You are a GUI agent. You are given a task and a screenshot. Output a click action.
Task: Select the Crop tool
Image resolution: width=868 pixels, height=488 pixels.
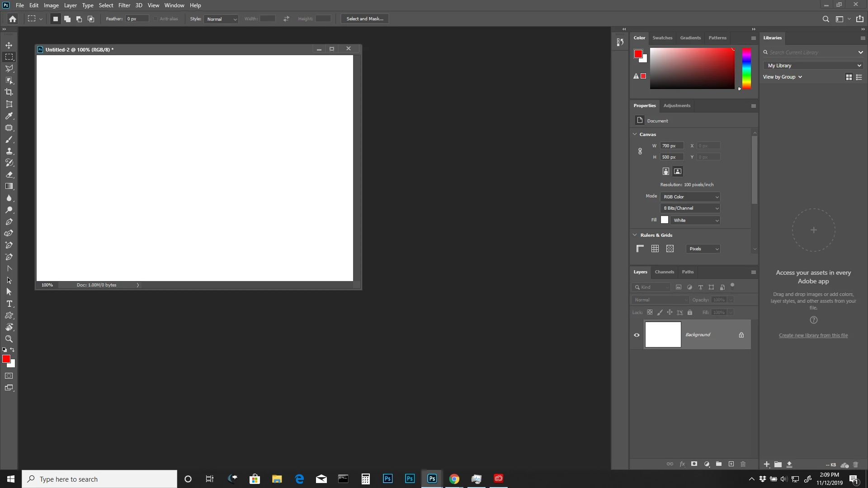9,92
